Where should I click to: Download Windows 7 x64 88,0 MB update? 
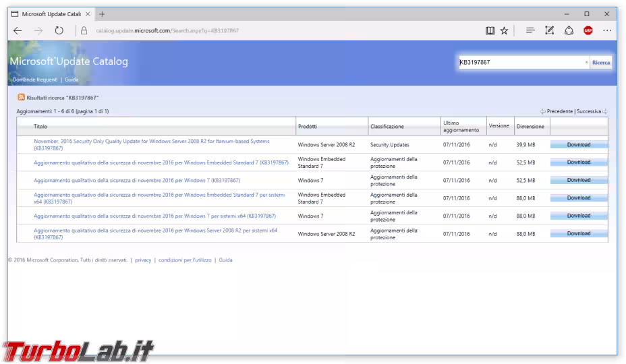[x=579, y=216]
